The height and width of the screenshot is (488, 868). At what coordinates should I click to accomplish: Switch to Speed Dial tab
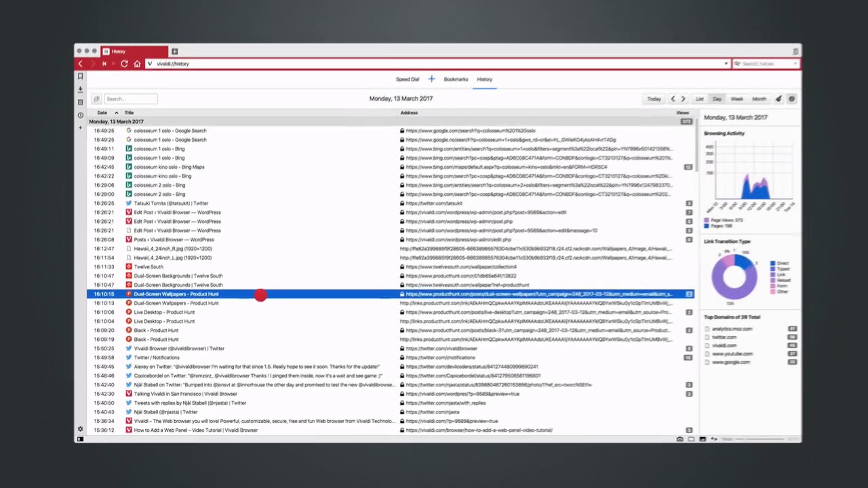pos(408,79)
